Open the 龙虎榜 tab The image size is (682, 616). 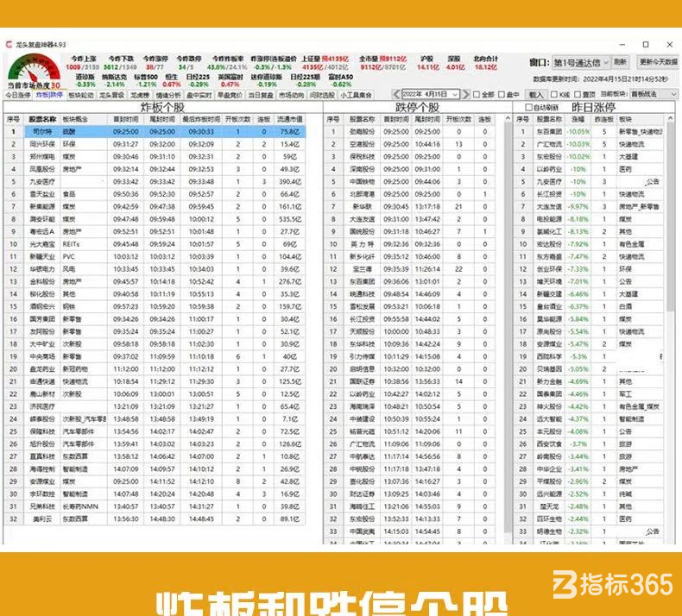tap(140, 95)
